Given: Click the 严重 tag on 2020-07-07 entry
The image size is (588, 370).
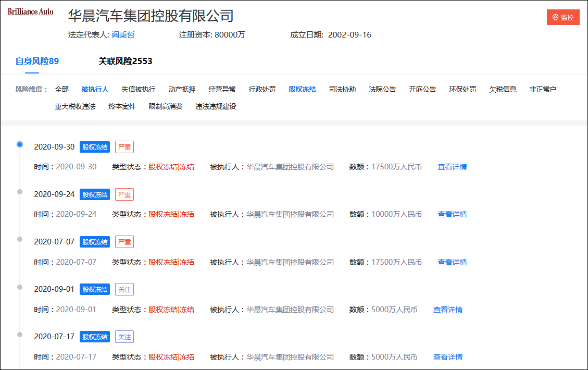Looking at the screenshot, I should (x=124, y=242).
